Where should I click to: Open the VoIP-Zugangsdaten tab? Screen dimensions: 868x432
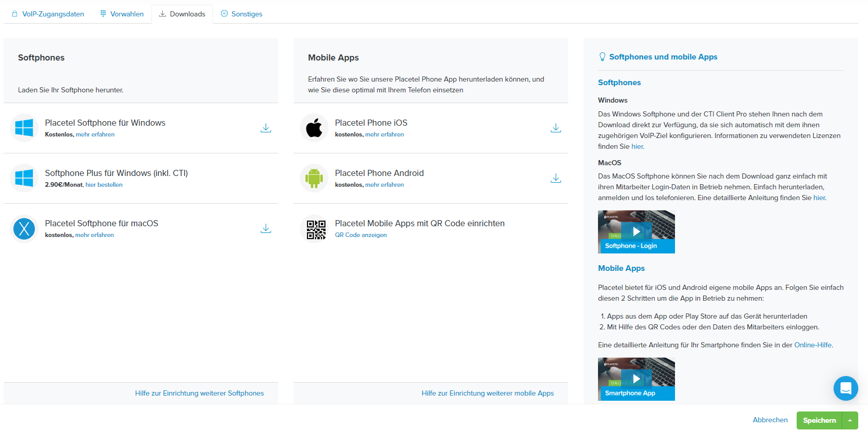[48, 14]
